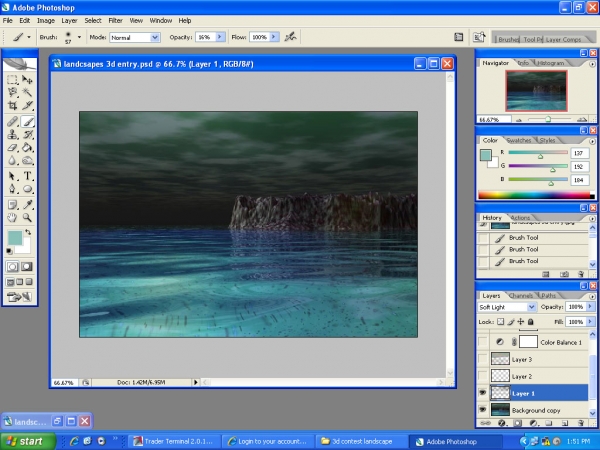Screen dimensions: 600x450
Task: Open the Filter menu
Action: [115, 21]
